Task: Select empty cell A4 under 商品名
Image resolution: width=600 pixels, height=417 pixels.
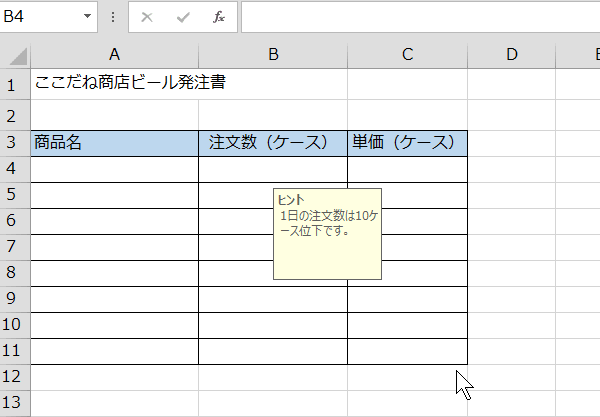Action: coord(114,169)
